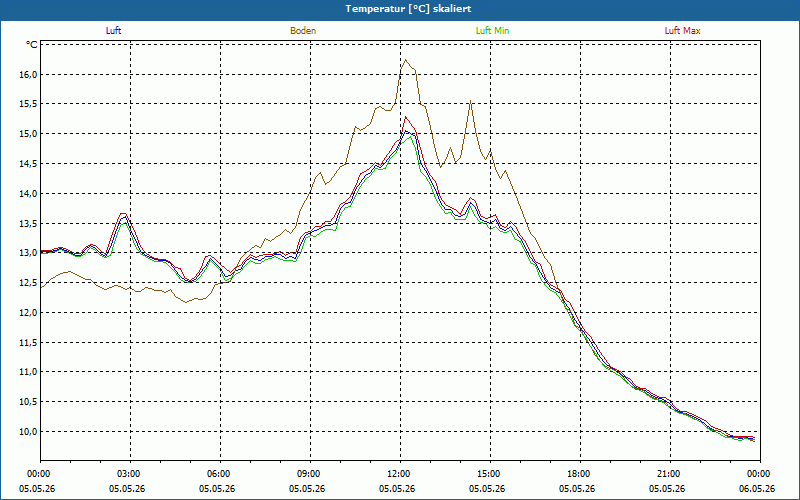Click the °C unit label
800x500 pixels.
tap(32, 45)
